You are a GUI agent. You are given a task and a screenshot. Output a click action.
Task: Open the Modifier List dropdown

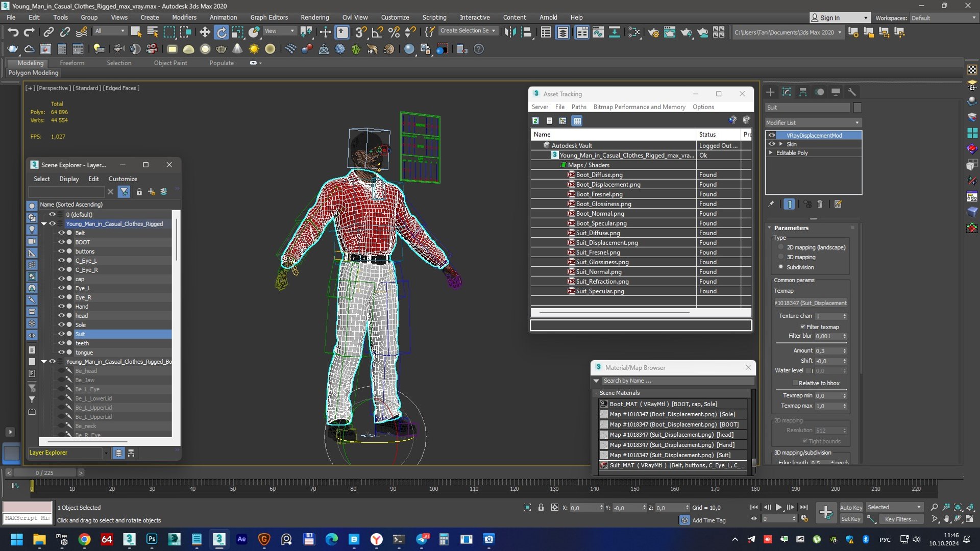point(813,122)
